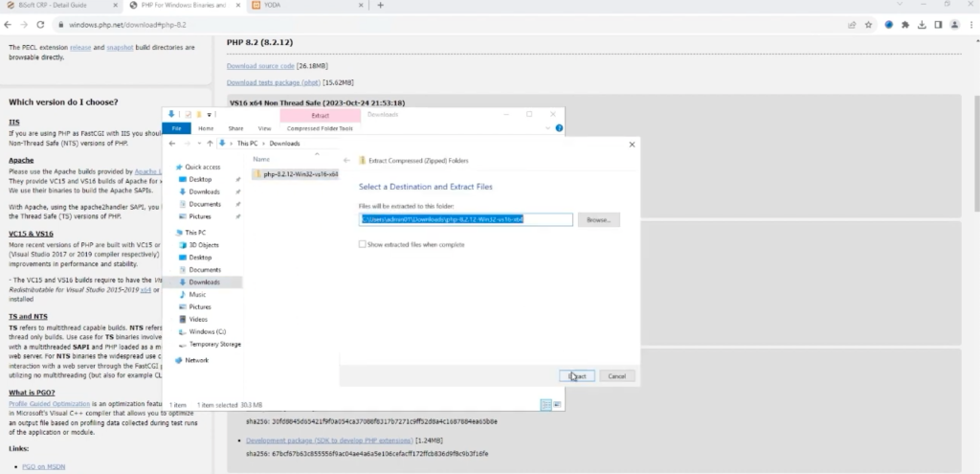Switch Explorer to large icons view
The width and height of the screenshot is (980, 474).
coord(557,405)
